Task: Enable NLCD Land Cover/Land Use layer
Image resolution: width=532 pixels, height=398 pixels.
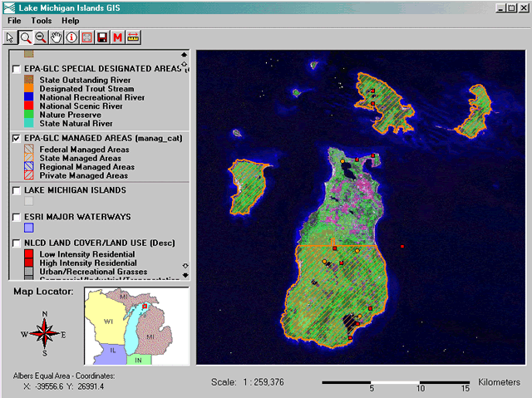Action: 16,243
